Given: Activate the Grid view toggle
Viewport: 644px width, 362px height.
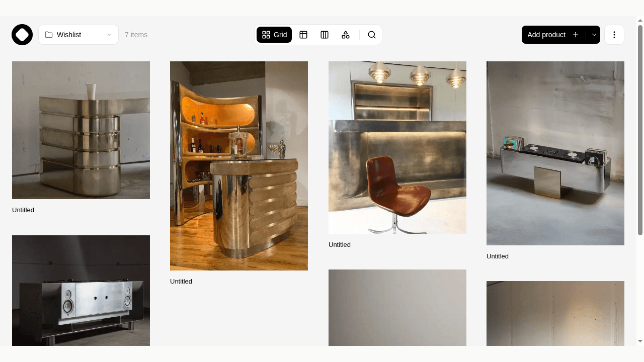Looking at the screenshot, I should [274, 35].
